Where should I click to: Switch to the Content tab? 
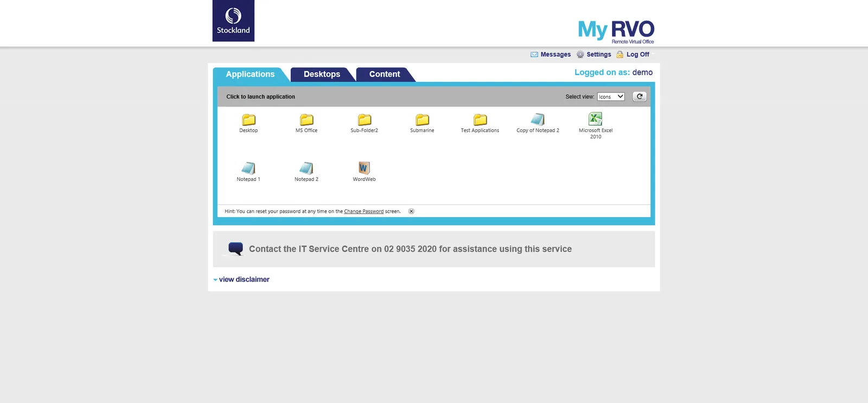(x=385, y=74)
